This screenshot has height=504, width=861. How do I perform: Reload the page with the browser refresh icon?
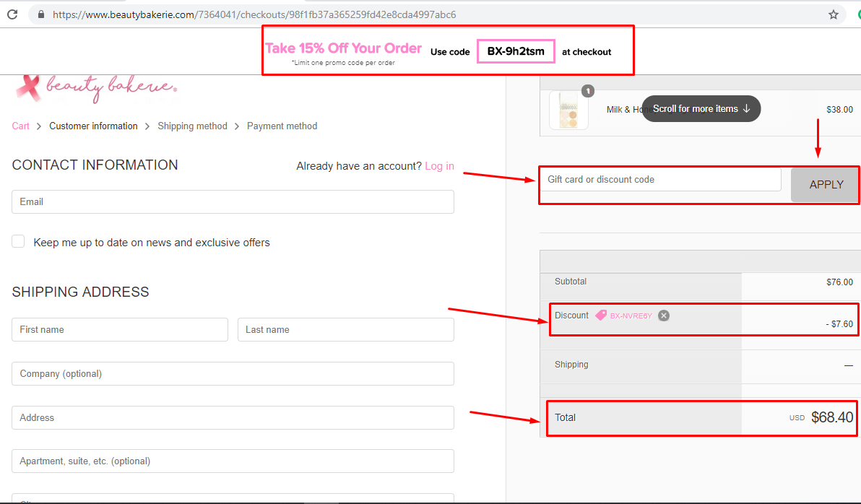12,14
